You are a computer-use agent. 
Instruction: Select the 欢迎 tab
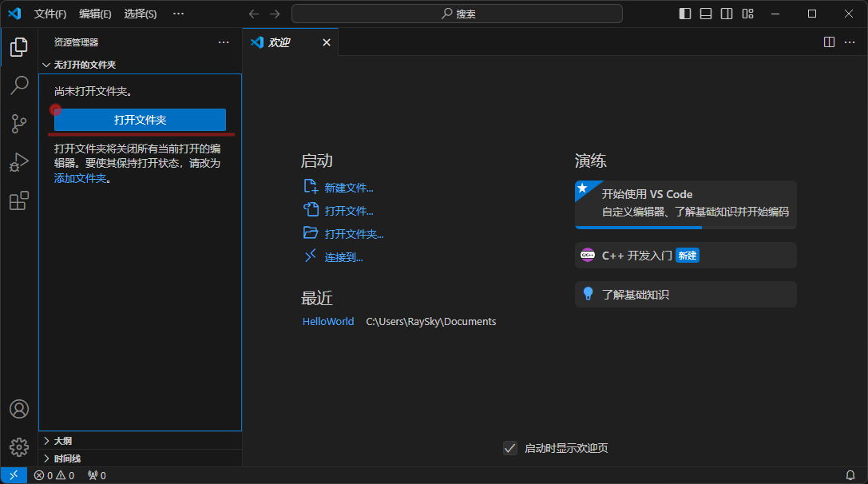point(290,42)
